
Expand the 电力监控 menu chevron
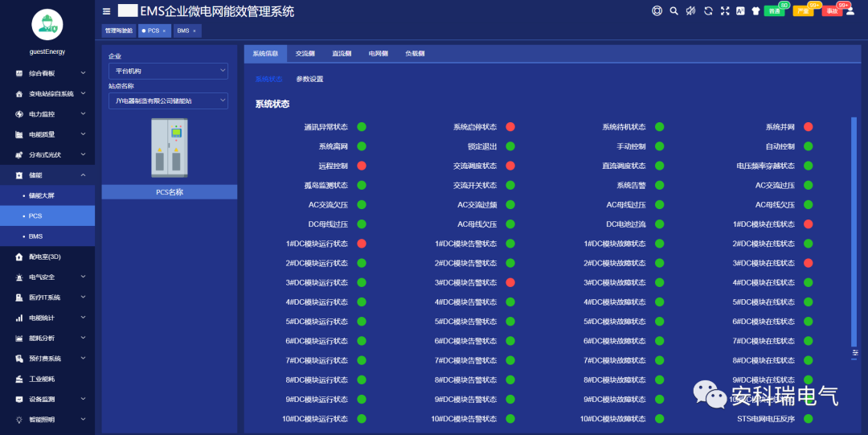(x=83, y=113)
